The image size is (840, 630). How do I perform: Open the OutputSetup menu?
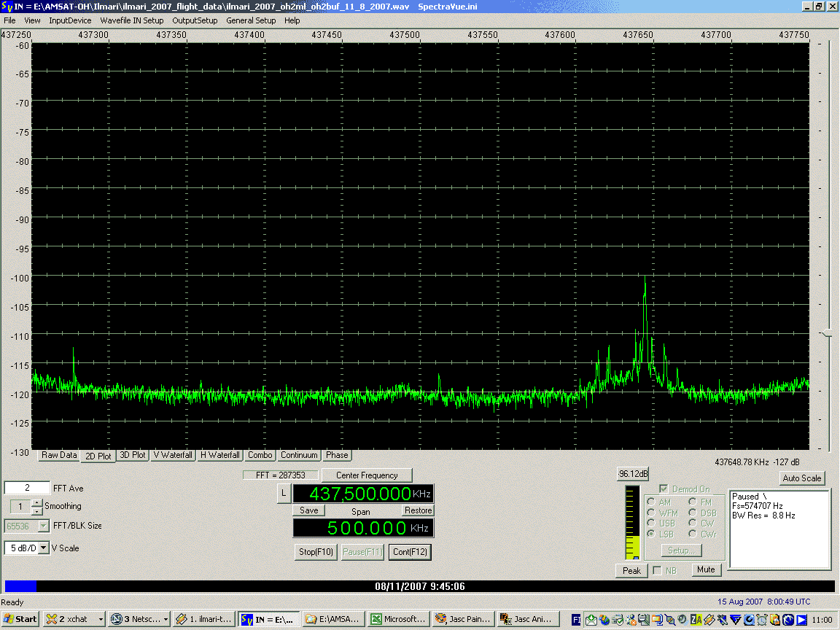click(x=195, y=20)
